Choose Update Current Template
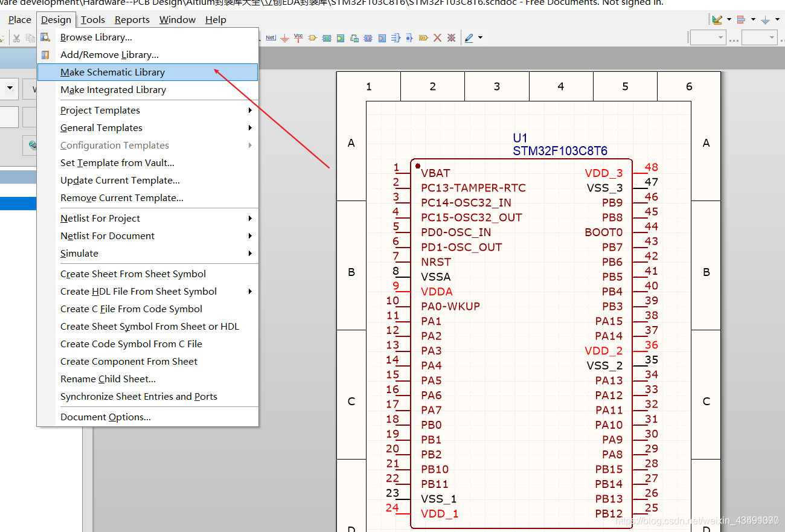The width and height of the screenshot is (785, 532). pyautogui.click(x=147, y=180)
